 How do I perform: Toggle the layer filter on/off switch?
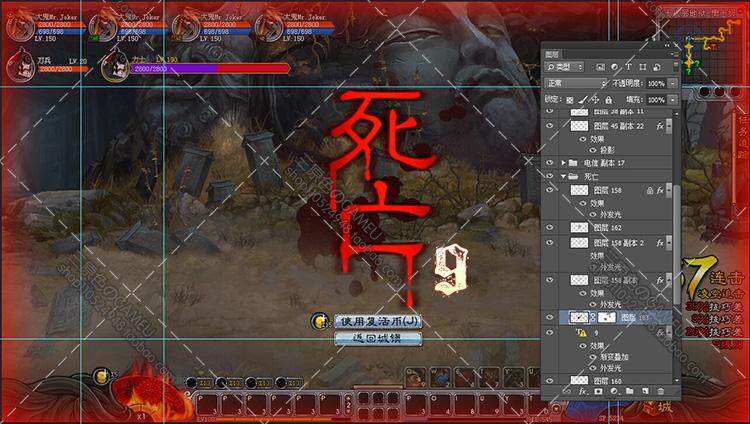[x=675, y=67]
